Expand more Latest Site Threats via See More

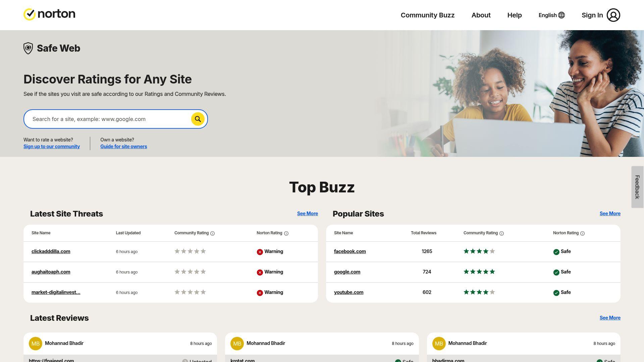[307, 214]
